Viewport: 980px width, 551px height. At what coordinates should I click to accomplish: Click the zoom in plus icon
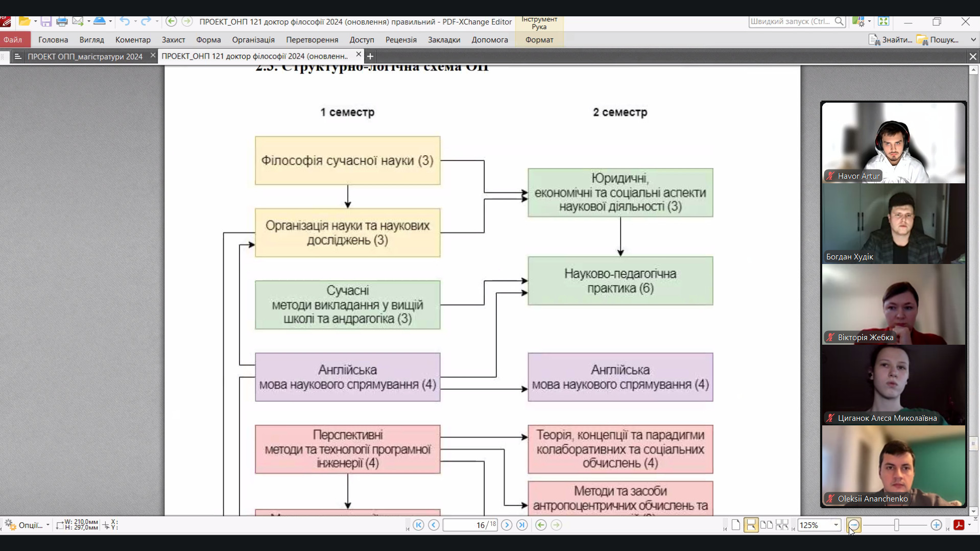(x=936, y=525)
